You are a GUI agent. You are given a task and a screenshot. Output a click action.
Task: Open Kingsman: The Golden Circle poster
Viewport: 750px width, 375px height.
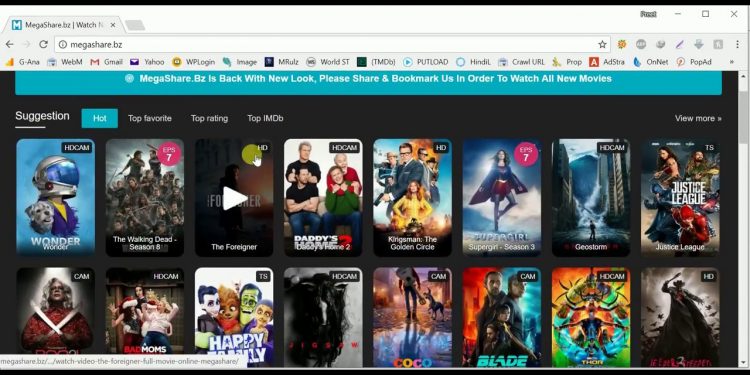click(412, 198)
